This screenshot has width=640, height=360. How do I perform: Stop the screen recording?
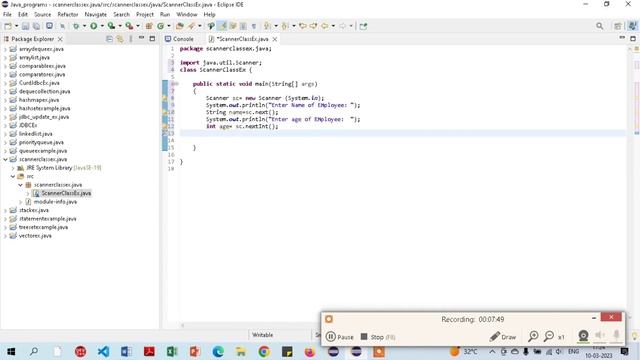point(378,337)
